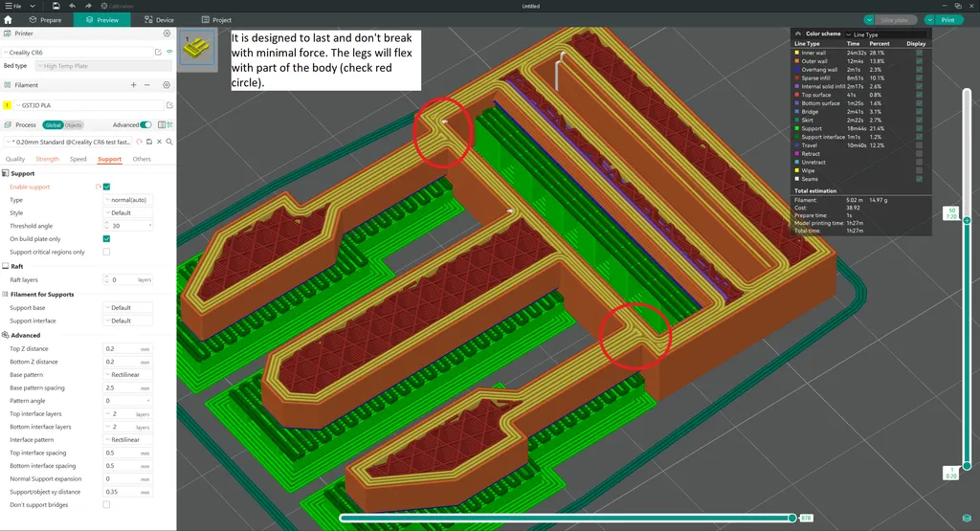Uncheck the Enable support checkbox

click(x=107, y=187)
